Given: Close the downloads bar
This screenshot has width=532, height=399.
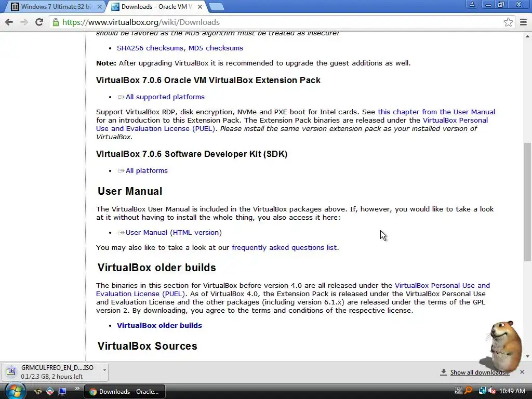Looking at the screenshot, I should pyautogui.click(x=522, y=372).
